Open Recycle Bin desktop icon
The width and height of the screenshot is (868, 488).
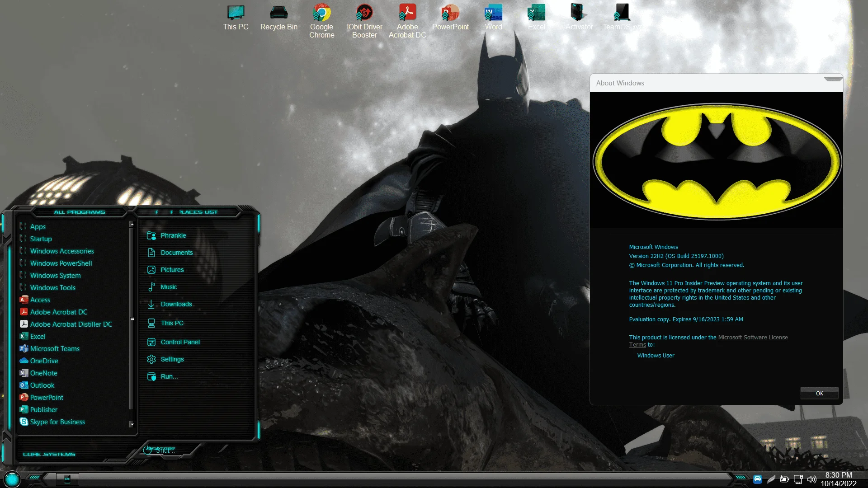(278, 18)
